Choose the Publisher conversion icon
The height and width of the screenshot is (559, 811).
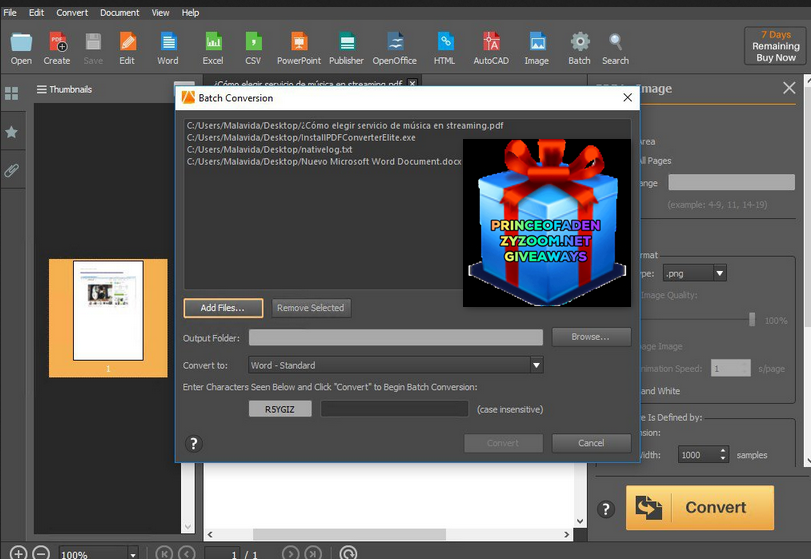(x=347, y=49)
